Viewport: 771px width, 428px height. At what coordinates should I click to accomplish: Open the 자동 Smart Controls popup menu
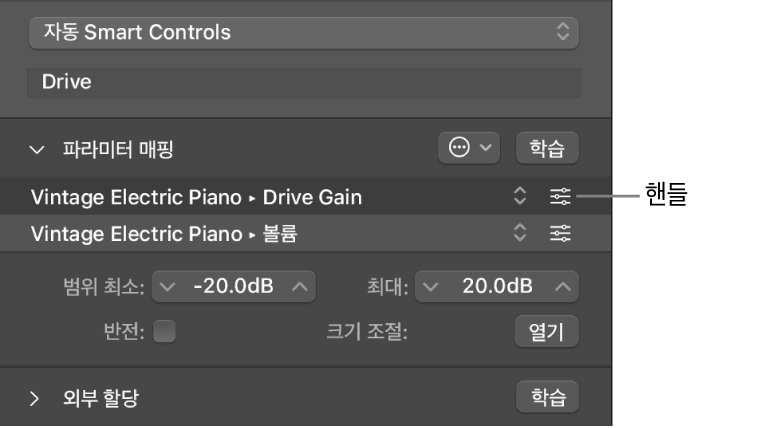pyautogui.click(x=304, y=32)
